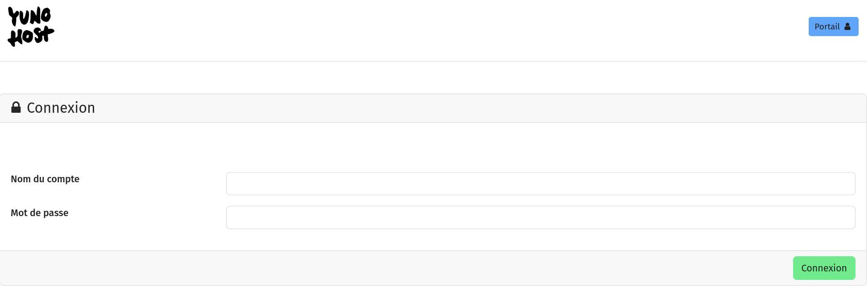The width and height of the screenshot is (868, 287).
Task: Click the word "passe" in the password label
Action: (x=56, y=213)
